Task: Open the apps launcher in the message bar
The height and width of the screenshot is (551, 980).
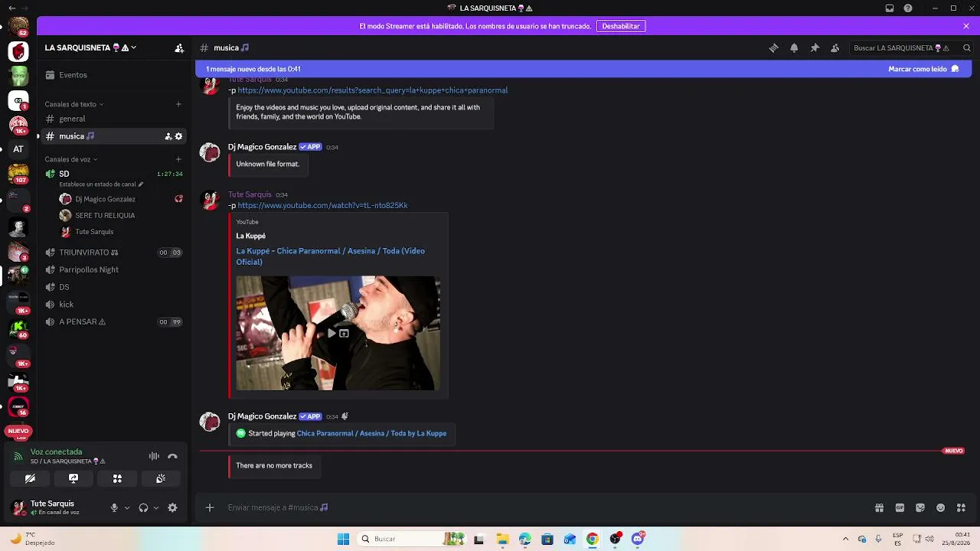Action: coord(962,507)
